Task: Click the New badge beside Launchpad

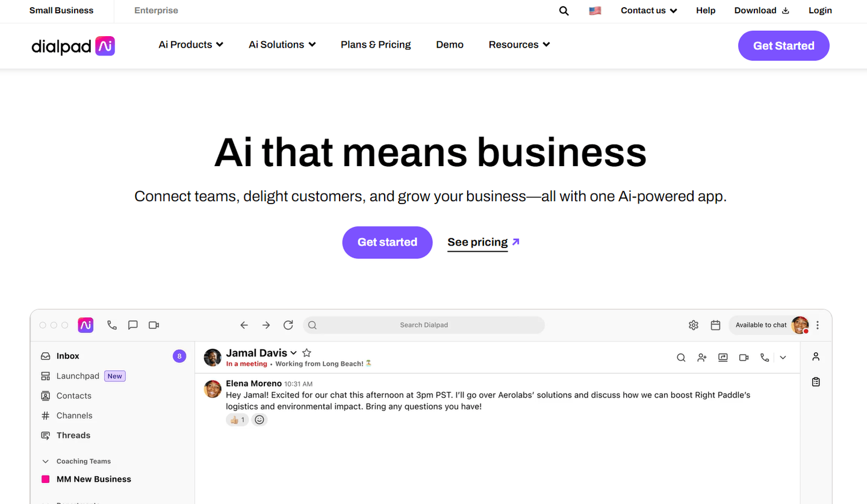Action: pyautogui.click(x=114, y=376)
